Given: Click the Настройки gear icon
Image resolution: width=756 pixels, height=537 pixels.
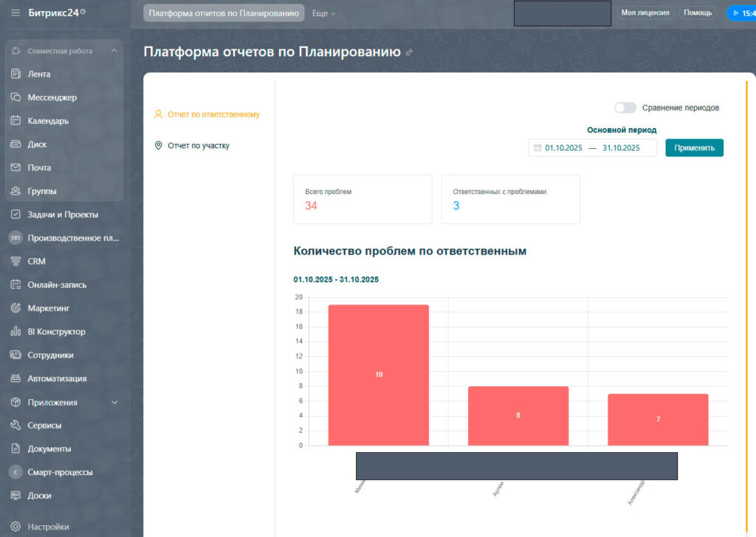Looking at the screenshot, I should (x=16, y=527).
